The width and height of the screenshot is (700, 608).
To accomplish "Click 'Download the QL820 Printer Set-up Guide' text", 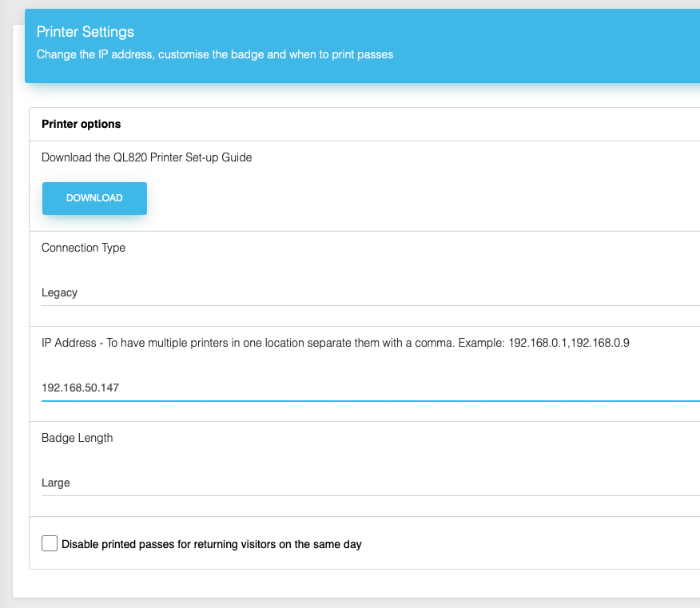I will tap(147, 157).
